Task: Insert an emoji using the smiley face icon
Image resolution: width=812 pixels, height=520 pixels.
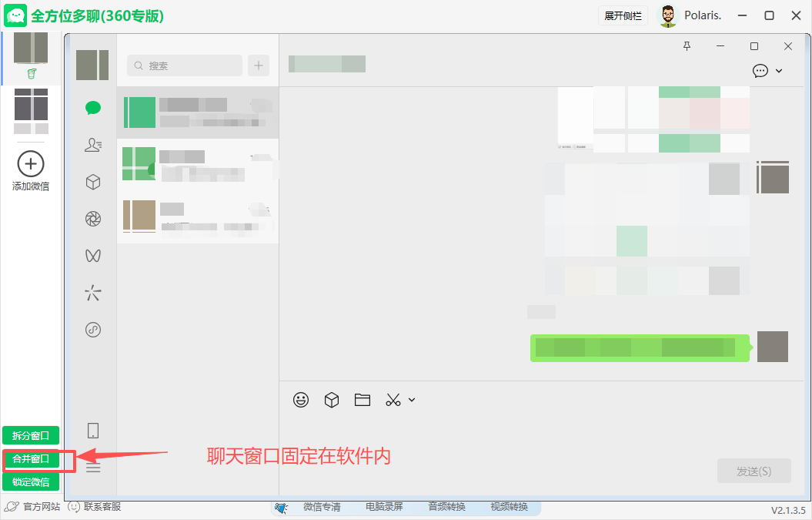Action: coord(301,400)
